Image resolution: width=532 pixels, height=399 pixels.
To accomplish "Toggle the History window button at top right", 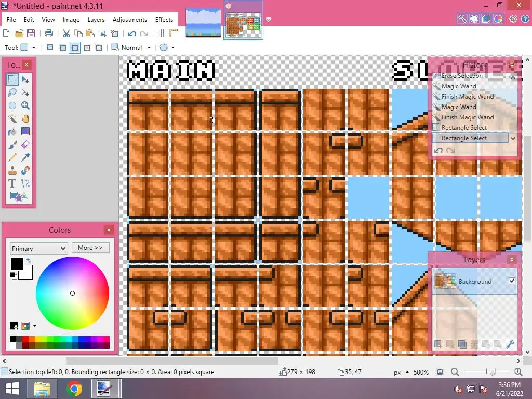I will (474, 19).
